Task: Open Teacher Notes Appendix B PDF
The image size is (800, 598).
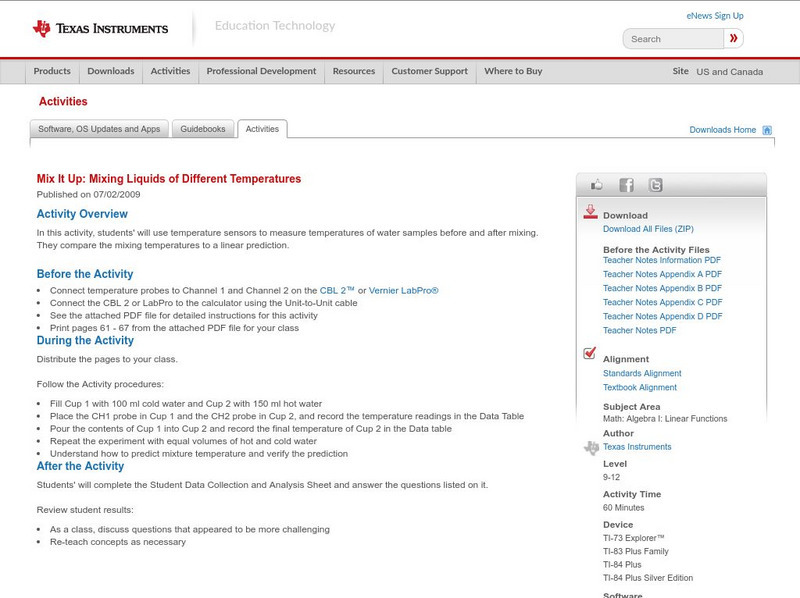Action: 662,288
